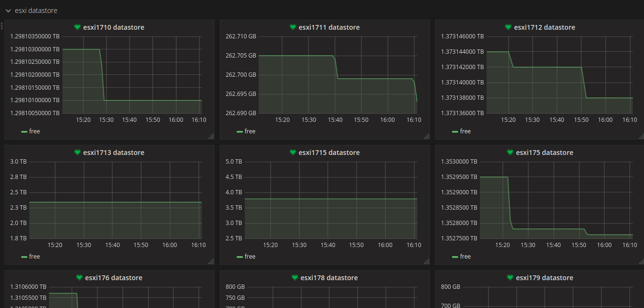Click the flat free line in esxi1715 chart

pyautogui.click(x=331, y=199)
